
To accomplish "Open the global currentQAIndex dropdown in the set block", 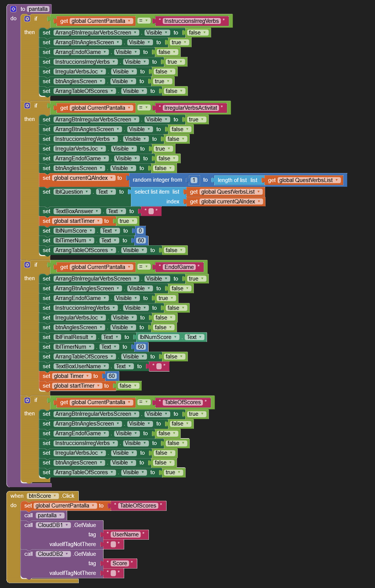I will 83,178.
